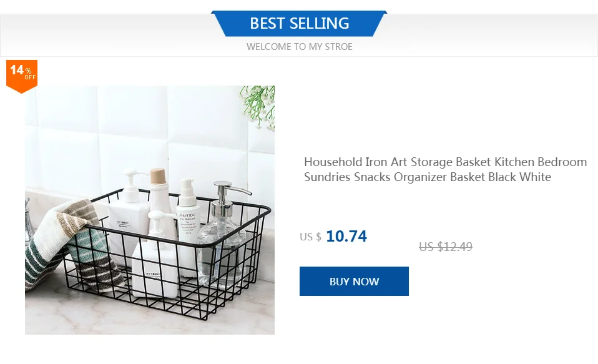The width and height of the screenshot is (598, 364).
Task: Click the title line ending in Black White
Action: point(428,177)
